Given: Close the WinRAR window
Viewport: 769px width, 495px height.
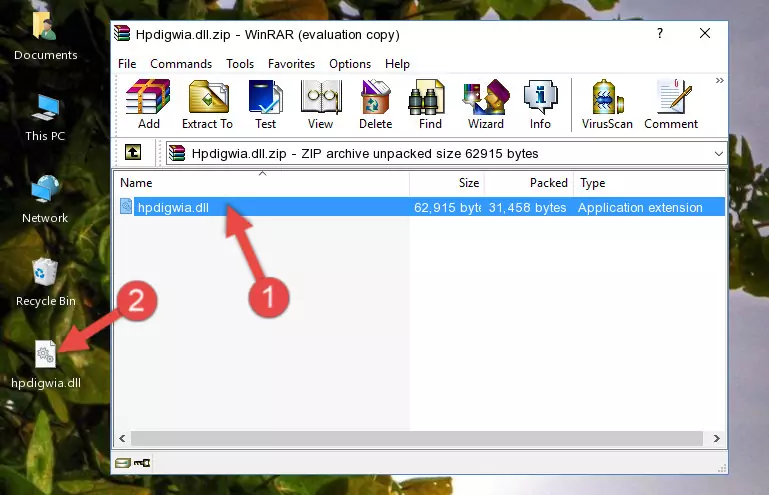Looking at the screenshot, I should coord(705,33).
